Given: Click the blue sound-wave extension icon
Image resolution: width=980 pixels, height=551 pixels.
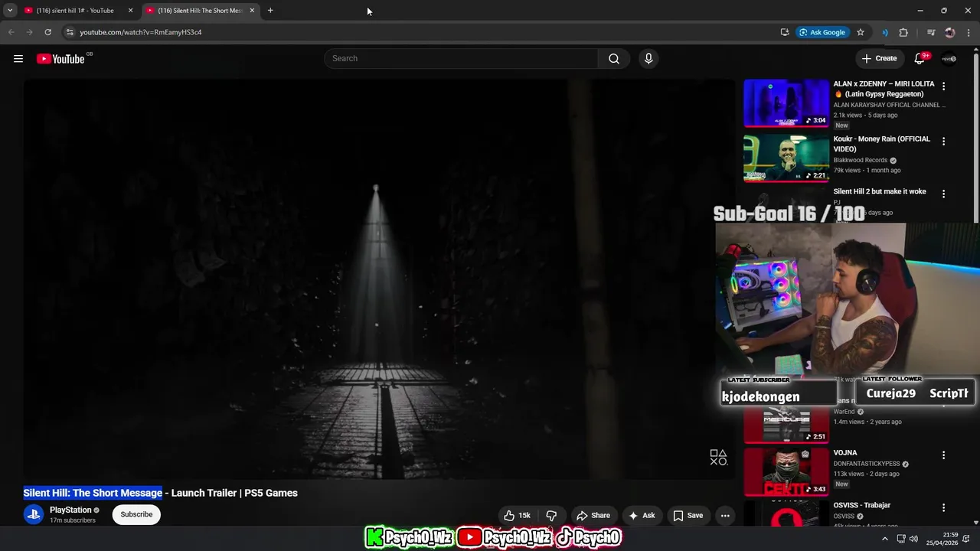Looking at the screenshot, I should pyautogui.click(x=885, y=32).
